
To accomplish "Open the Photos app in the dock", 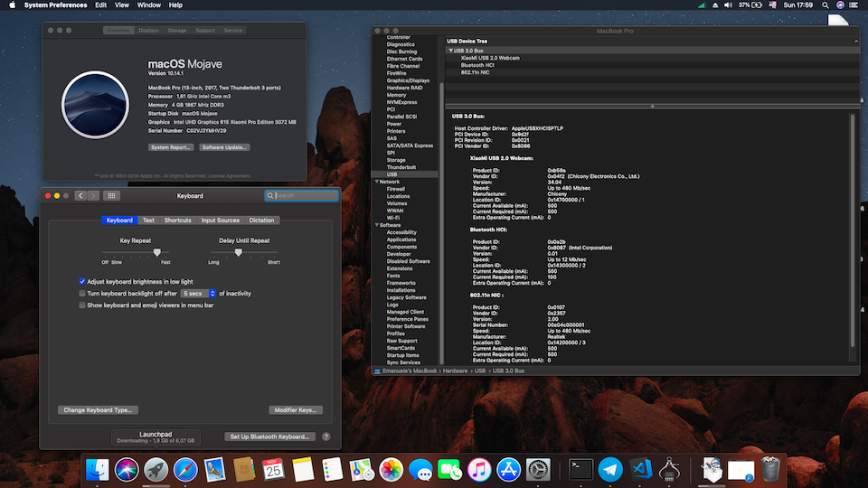I will pyautogui.click(x=391, y=469).
